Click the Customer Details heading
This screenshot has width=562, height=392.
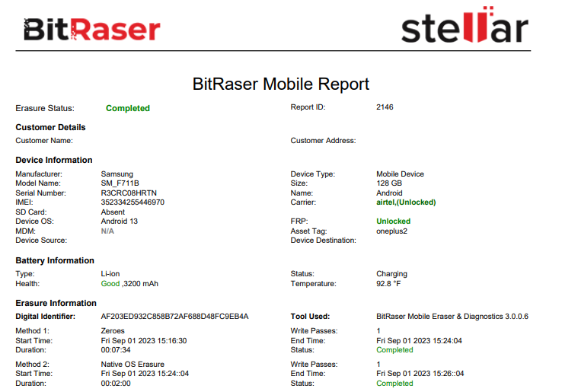click(x=50, y=128)
